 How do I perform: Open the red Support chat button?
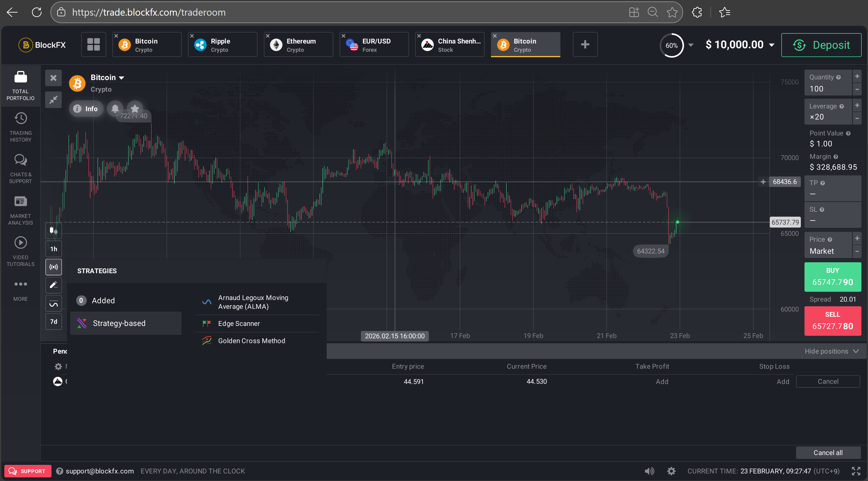28,471
